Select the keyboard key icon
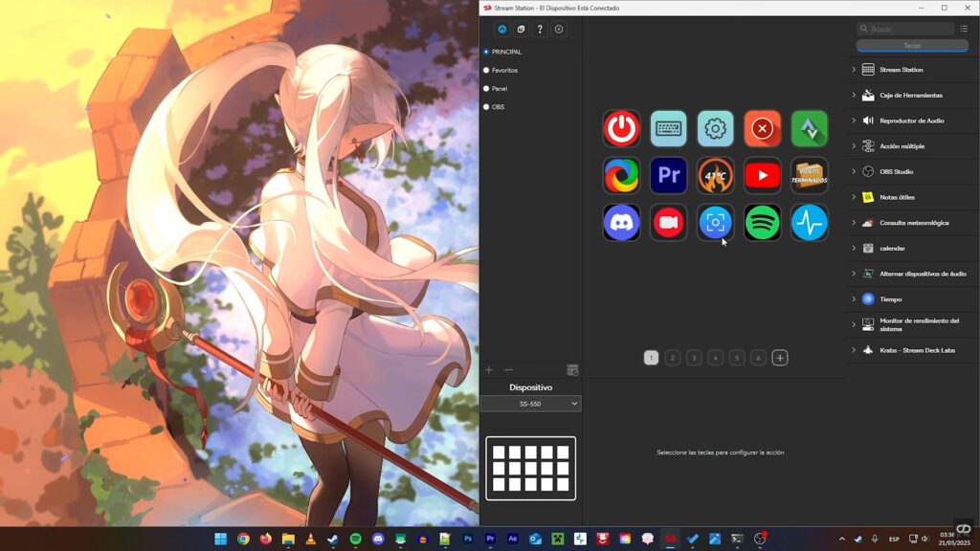This screenshot has height=551, width=980. pos(668,129)
